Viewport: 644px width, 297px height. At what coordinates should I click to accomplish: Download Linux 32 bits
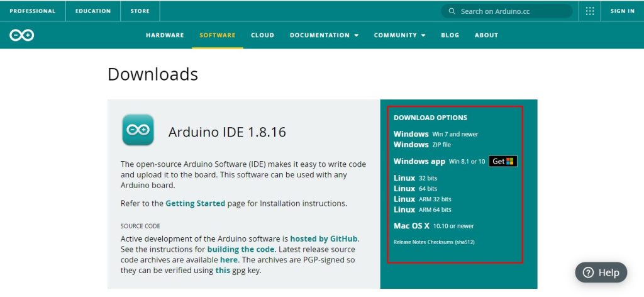(415, 178)
